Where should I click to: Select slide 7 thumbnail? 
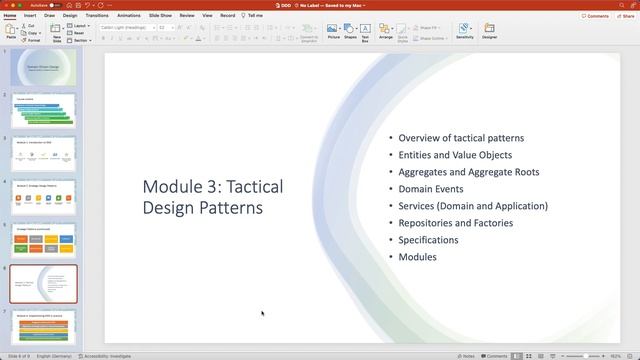point(43,327)
